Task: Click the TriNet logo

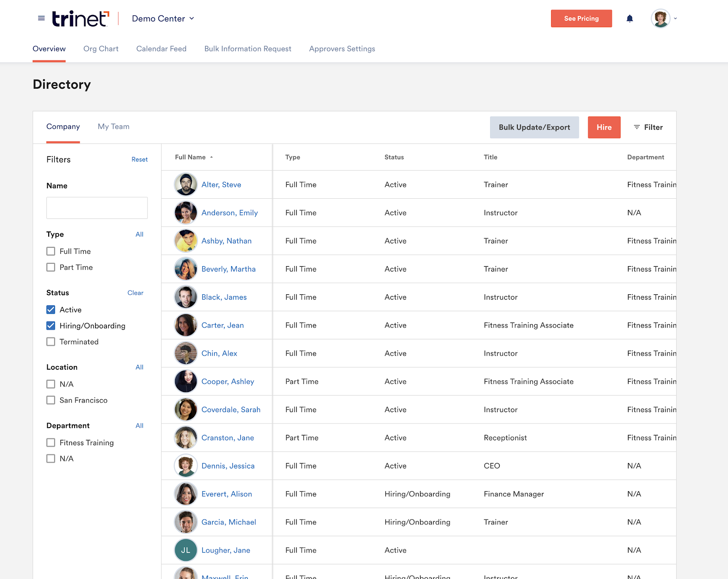Action: tap(81, 19)
